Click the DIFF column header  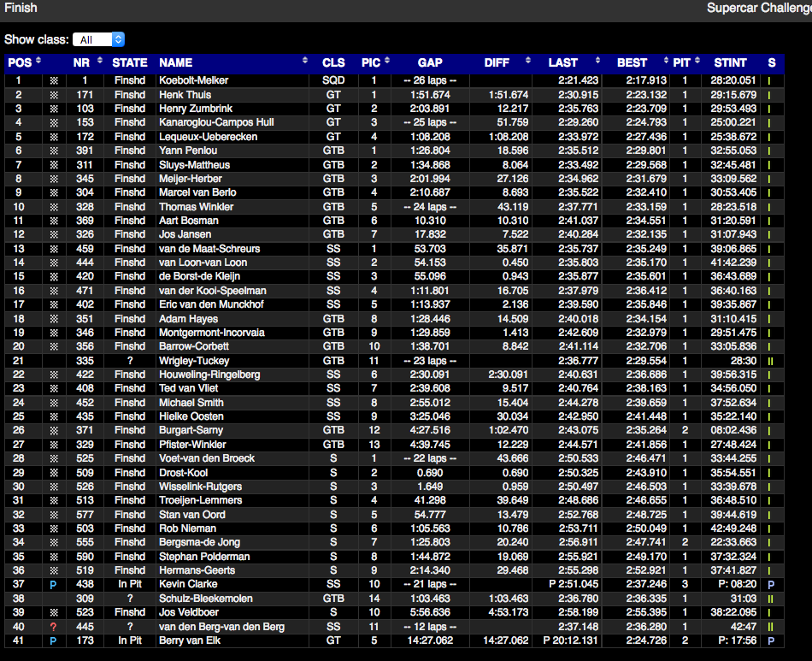497,62
